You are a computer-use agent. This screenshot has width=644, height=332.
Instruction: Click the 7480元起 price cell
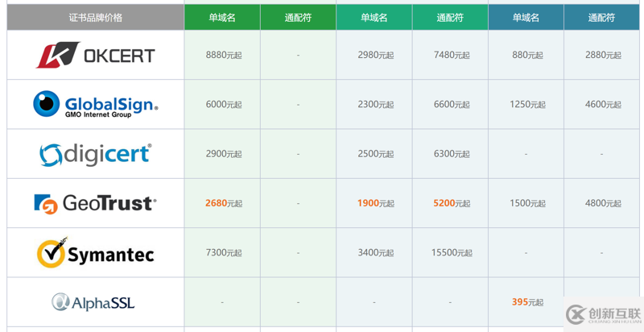(x=452, y=55)
